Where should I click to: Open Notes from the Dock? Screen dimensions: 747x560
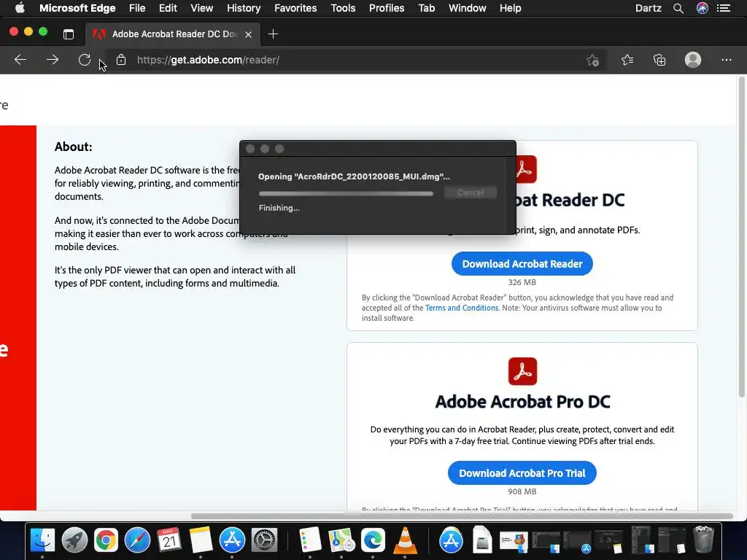pyautogui.click(x=201, y=540)
